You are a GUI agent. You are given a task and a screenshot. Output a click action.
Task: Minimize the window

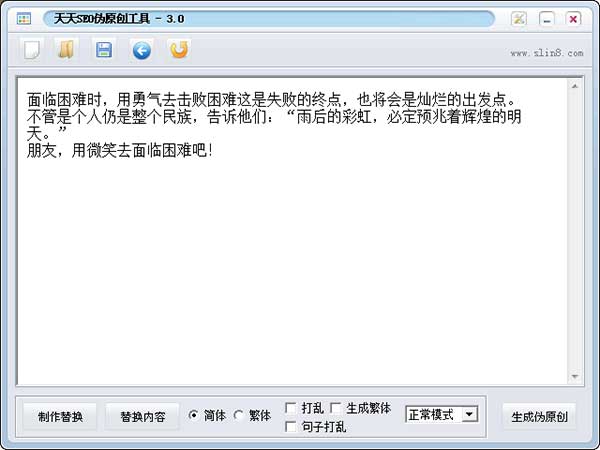point(547,18)
